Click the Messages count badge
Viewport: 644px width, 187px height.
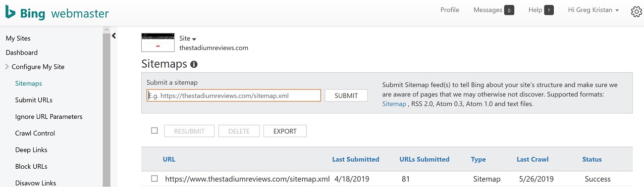click(509, 10)
